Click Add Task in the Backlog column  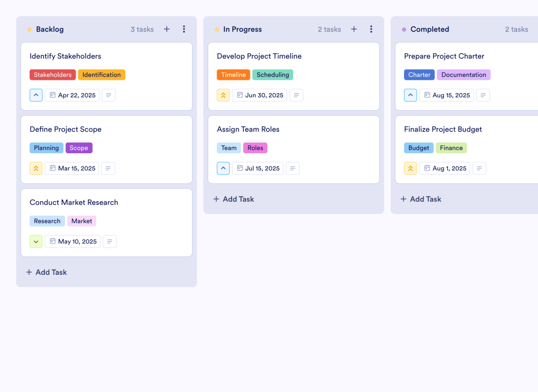46,272
